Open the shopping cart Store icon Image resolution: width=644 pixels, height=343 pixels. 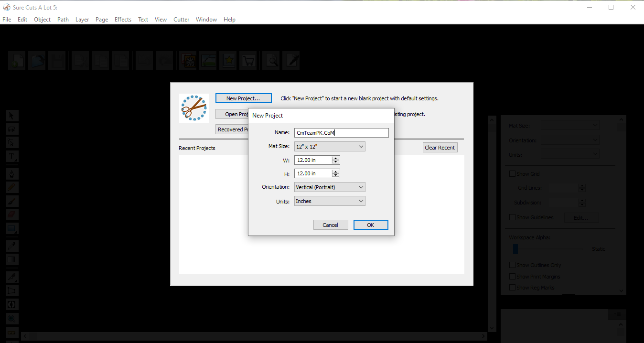248,61
